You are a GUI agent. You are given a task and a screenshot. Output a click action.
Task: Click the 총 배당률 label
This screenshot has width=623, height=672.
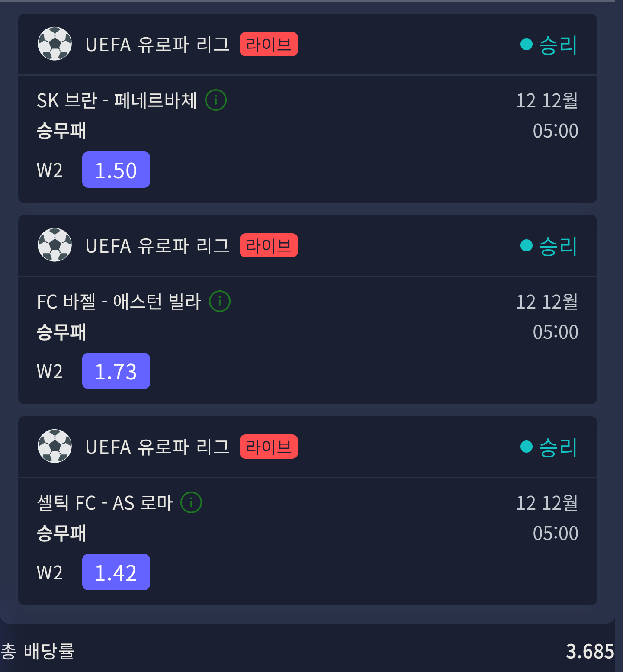[38, 651]
